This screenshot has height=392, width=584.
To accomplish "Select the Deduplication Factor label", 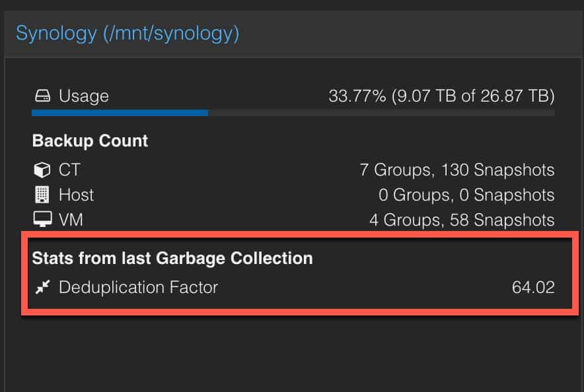I will pos(138,288).
